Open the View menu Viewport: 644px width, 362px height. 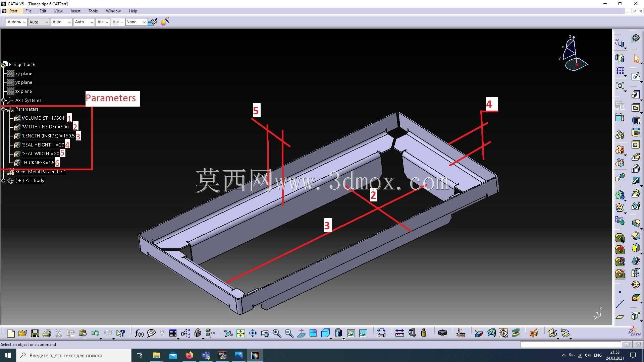[58, 11]
